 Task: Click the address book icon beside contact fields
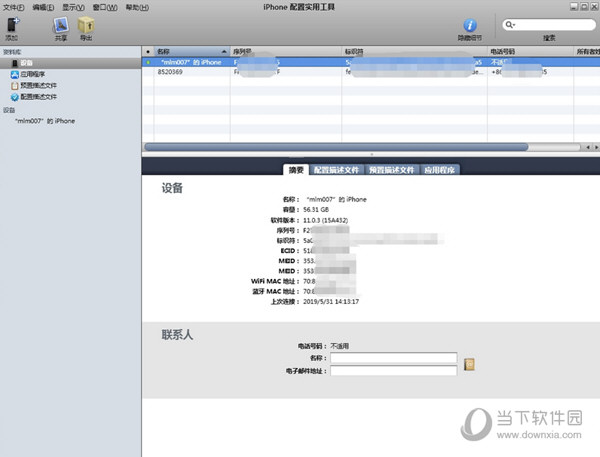click(x=469, y=364)
